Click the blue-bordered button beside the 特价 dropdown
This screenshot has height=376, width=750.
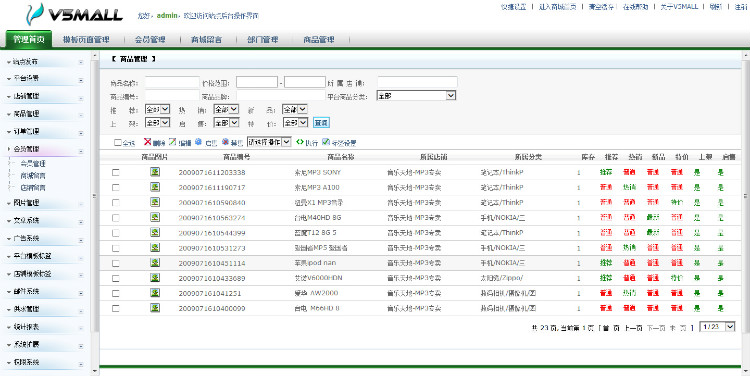click(321, 123)
